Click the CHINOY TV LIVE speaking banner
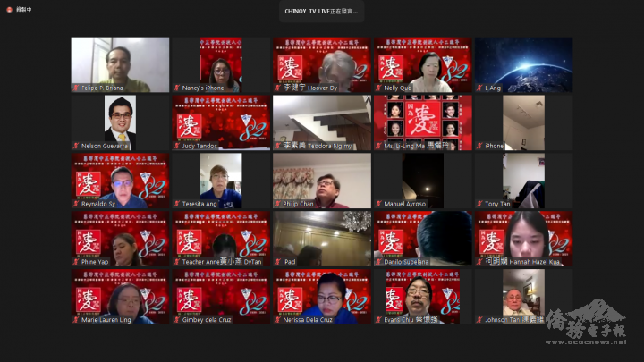Screen dimensions: 644x362 tap(321, 12)
